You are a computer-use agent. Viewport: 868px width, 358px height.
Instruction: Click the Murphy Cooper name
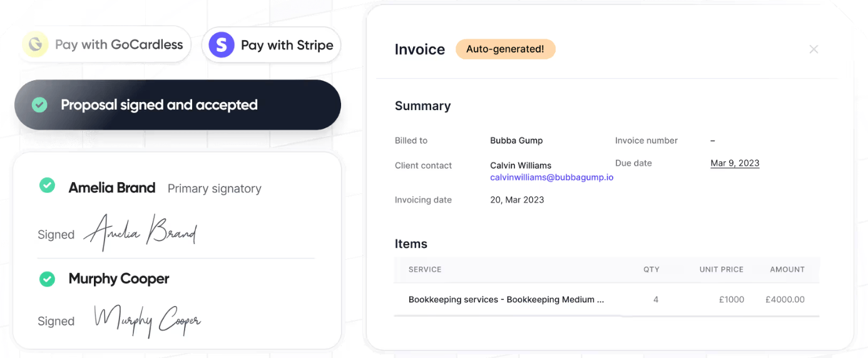click(x=119, y=279)
